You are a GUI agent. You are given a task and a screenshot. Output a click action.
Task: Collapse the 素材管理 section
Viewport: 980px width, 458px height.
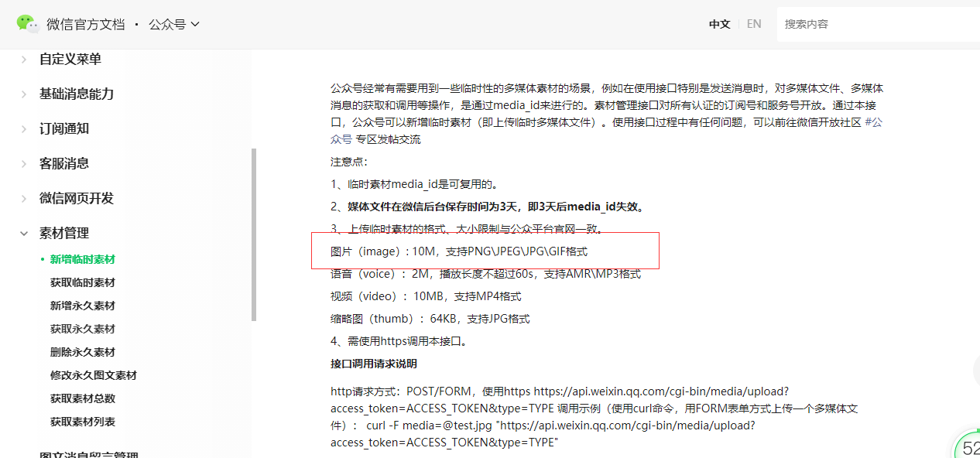(63, 234)
